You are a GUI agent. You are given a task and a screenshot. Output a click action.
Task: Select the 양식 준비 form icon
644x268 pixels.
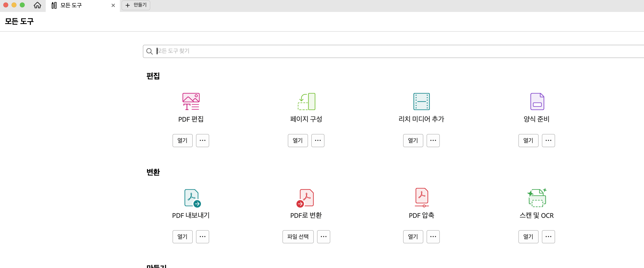click(537, 101)
